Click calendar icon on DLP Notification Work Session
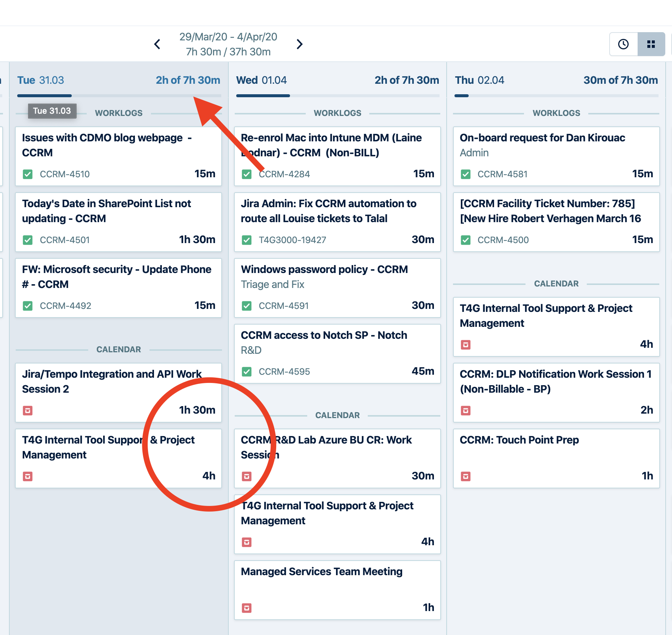 pos(465,411)
